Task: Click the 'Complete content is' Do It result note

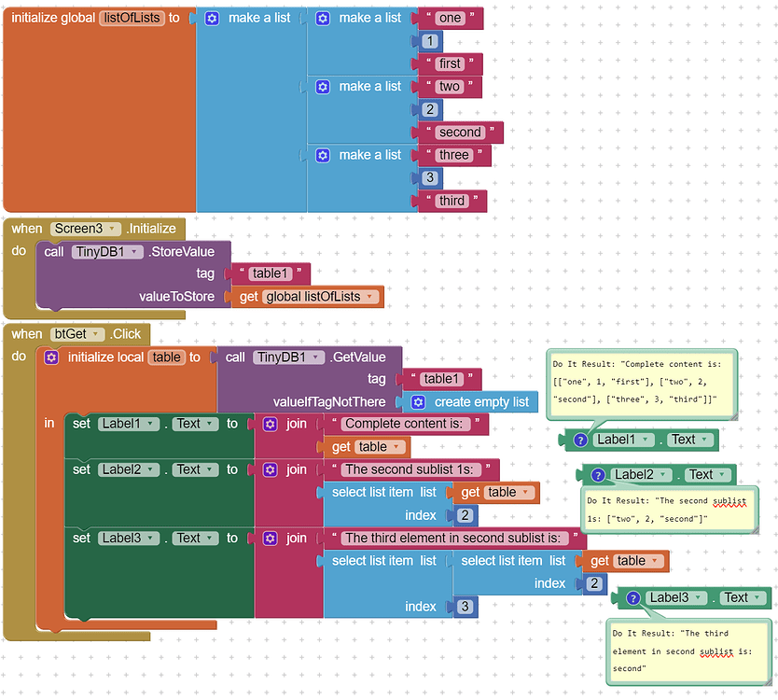Action: [641, 385]
